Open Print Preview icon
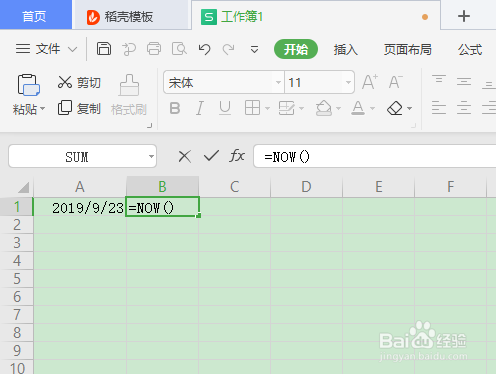496x374 pixels. (x=179, y=49)
